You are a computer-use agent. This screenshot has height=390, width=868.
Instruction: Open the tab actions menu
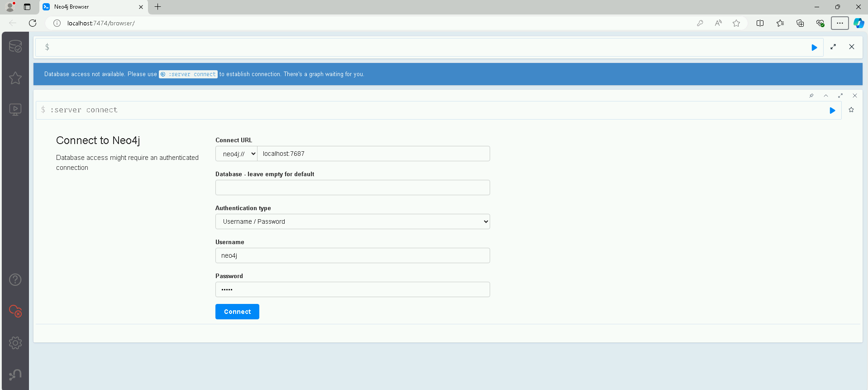27,7
